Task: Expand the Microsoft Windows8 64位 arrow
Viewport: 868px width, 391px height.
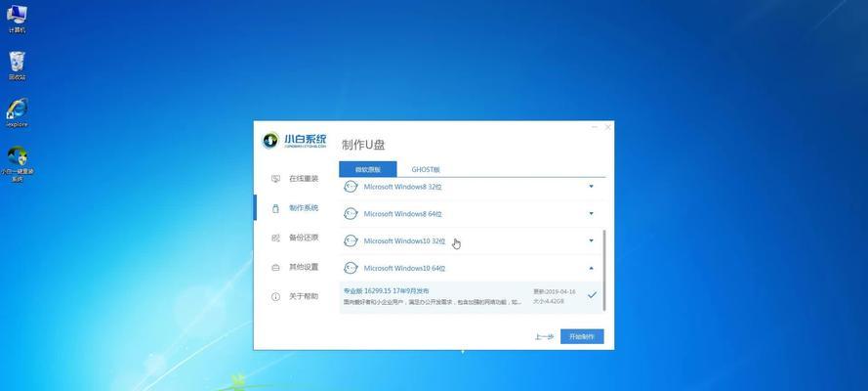Action: pyautogui.click(x=592, y=213)
